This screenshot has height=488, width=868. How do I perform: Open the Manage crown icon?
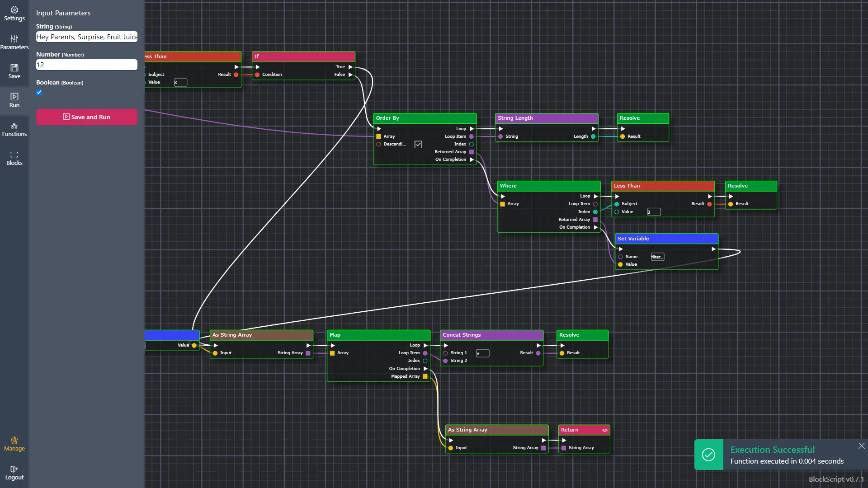point(14,440)
